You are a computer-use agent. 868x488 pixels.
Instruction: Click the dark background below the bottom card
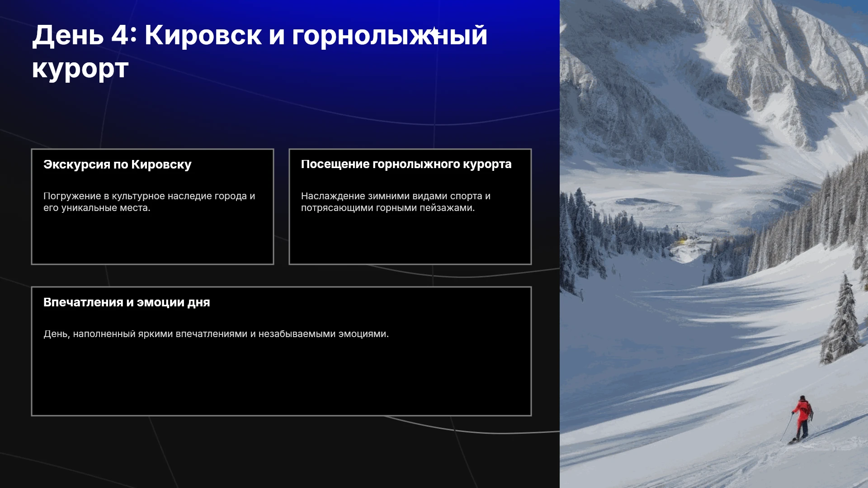tap(280, 452)
